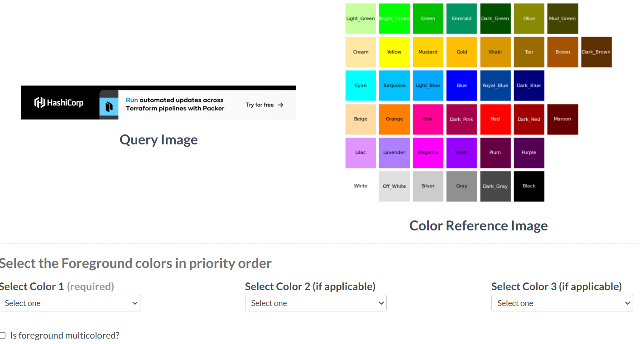Click the Dark_Green color swatch
The height and width of the screenshot is (344, 644).
click(495, 19)
